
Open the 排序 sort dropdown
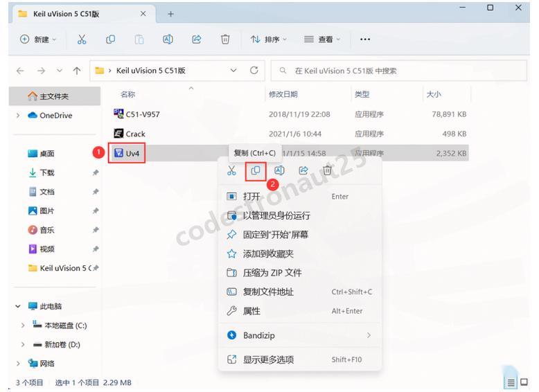(269, 39)
